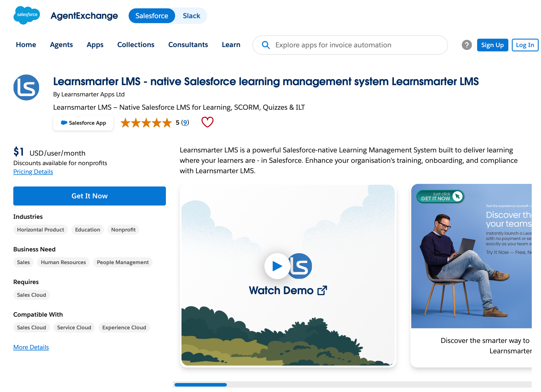The width and height of the screenshot is (541, 392).
Task: Open the help question mark icon
Action: point(467,45)
